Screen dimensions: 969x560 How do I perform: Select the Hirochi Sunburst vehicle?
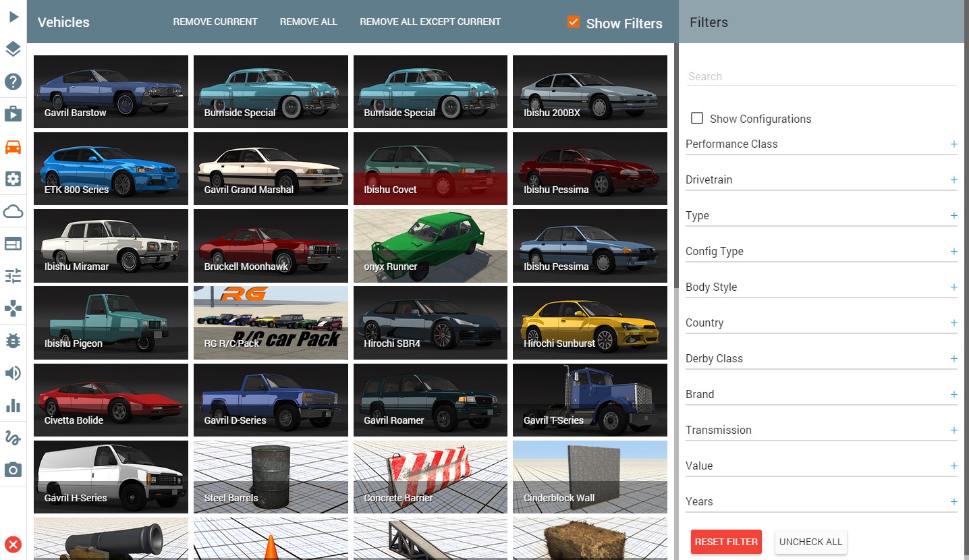click(590, 323)
